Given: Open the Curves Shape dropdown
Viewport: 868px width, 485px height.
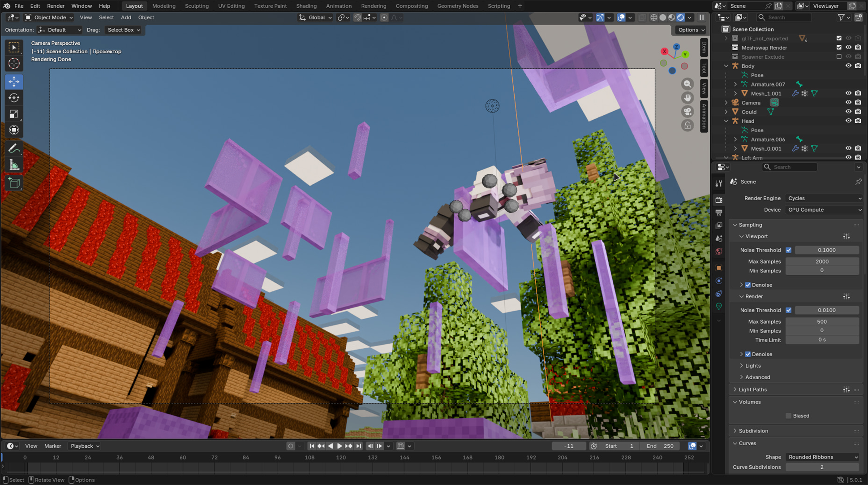Looking at the screenshot, I should pyautogui.click(x=823, y=457).
